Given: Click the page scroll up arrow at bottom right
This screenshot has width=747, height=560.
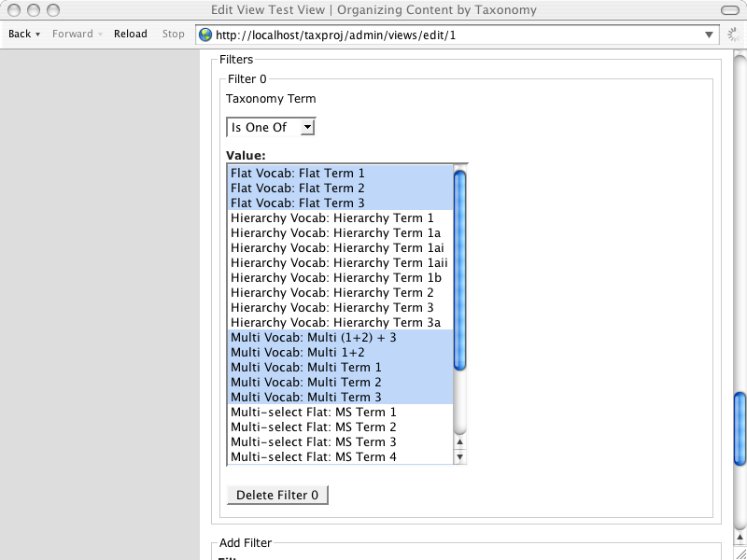Looking at the screenshot, I should pyautogui.click(x=740, y=537).
